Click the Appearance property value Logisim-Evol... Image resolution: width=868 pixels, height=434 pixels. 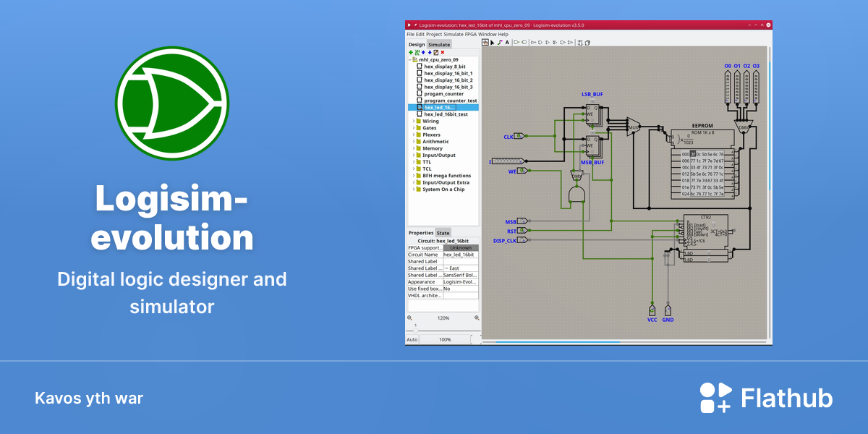click(461, 282)
